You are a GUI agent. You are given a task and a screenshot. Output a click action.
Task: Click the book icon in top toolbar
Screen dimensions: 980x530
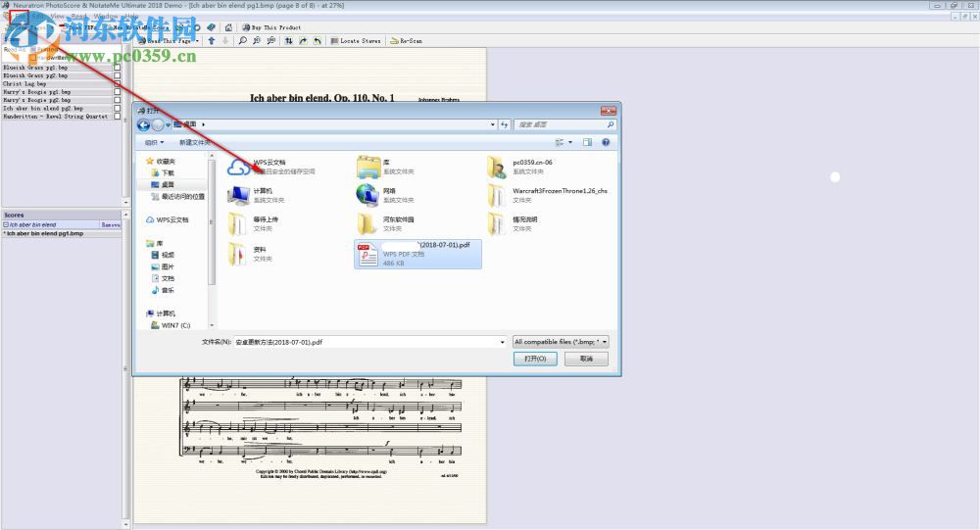212,27
